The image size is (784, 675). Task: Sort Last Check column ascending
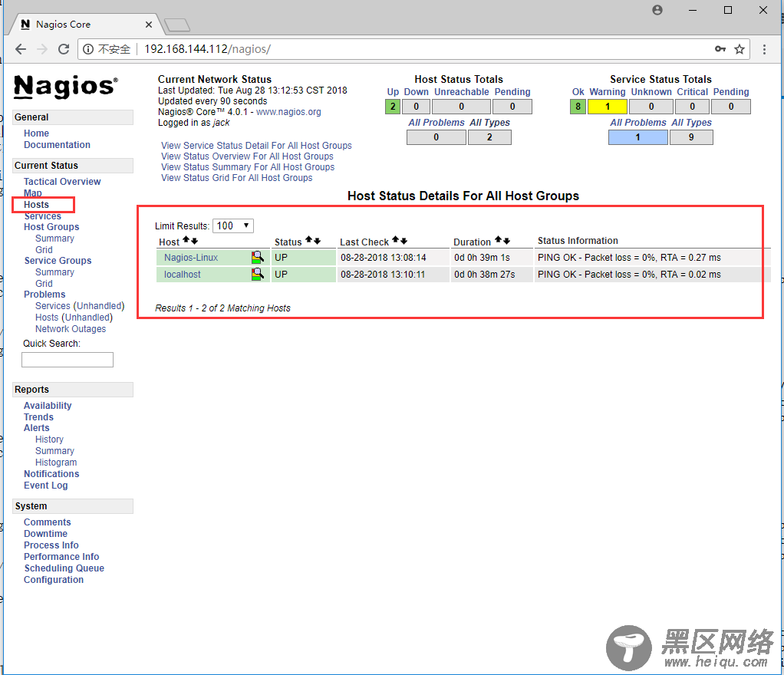396,240
